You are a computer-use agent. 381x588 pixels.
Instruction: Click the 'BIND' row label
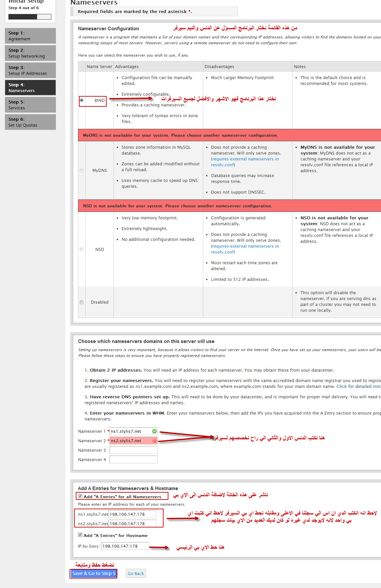(x=99, y=101)
